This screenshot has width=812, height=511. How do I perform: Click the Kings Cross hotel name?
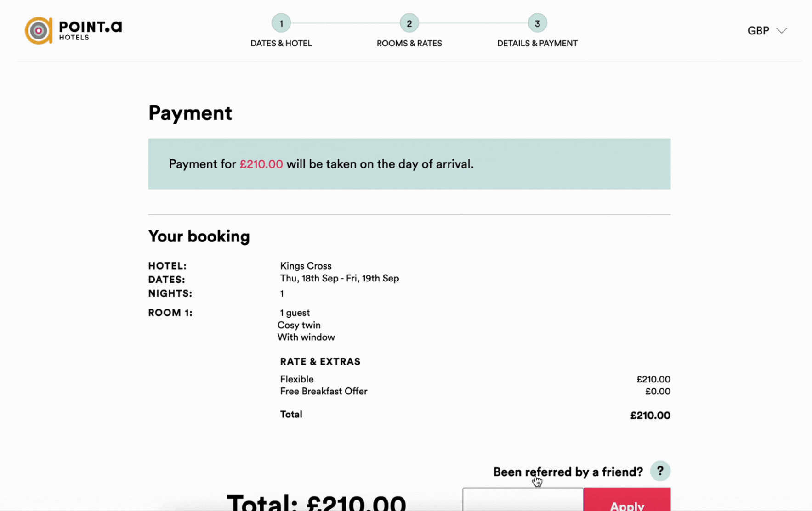tap(306, 266)
